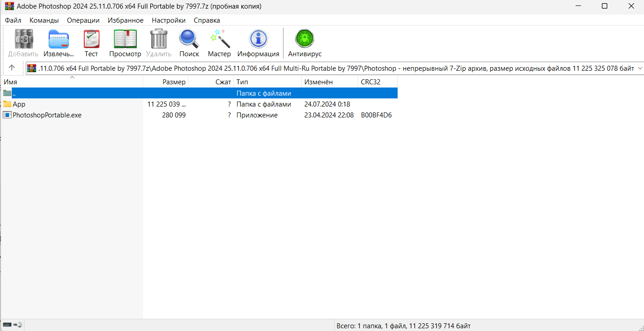Sort by Тип column header
The image size is (644, 331).
click(x=268, y=82)
